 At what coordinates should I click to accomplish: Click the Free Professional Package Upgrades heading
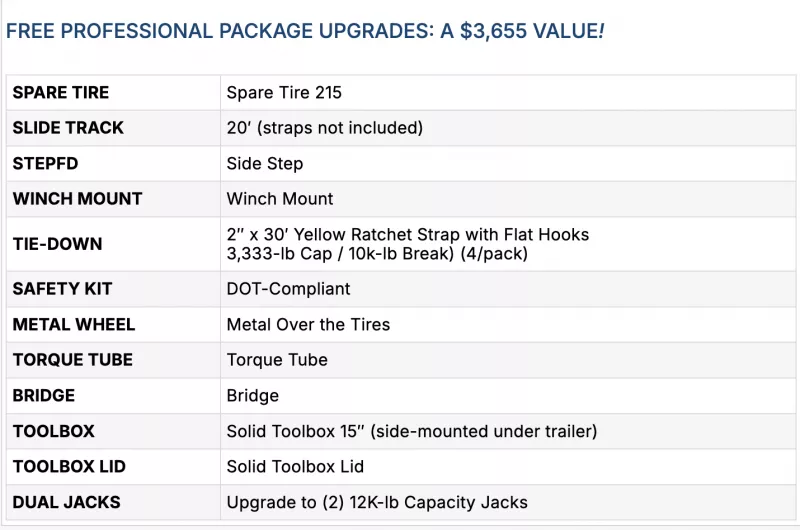click(x=305, y=30)
